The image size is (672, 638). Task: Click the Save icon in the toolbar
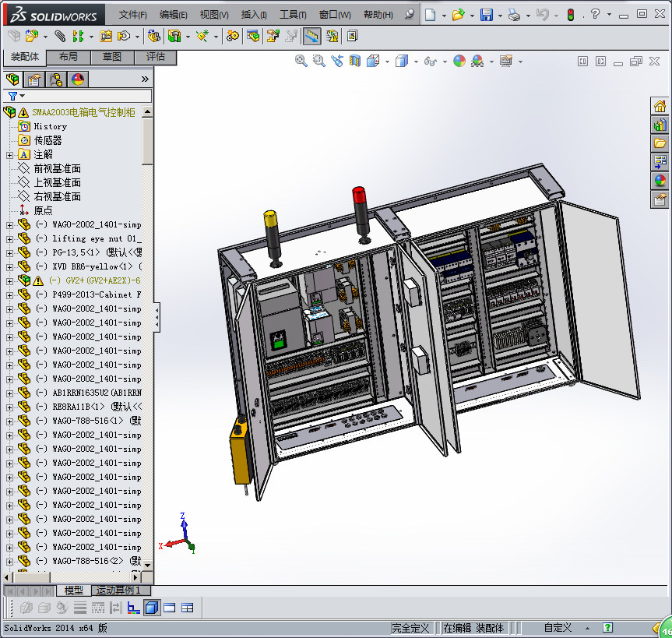coord(486,15)
